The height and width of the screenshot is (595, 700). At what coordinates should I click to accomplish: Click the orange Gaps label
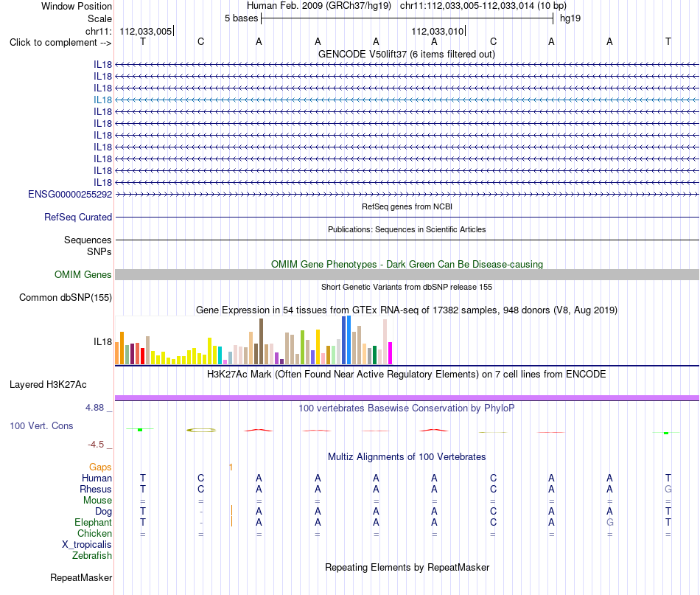tap(100, 467)
